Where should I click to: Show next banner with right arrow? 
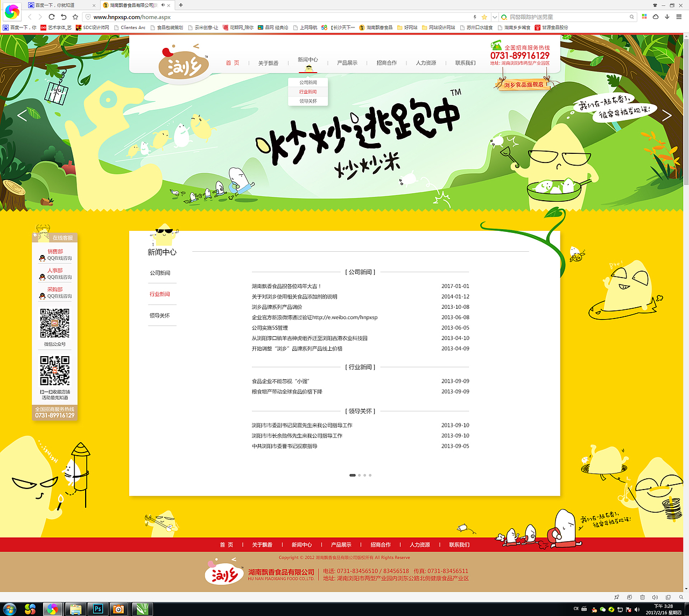click(666, 115)
